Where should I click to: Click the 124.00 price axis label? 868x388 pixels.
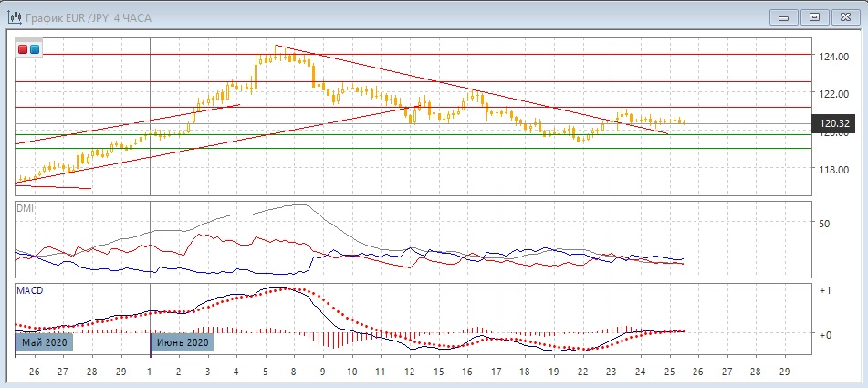tap(834, 57)
